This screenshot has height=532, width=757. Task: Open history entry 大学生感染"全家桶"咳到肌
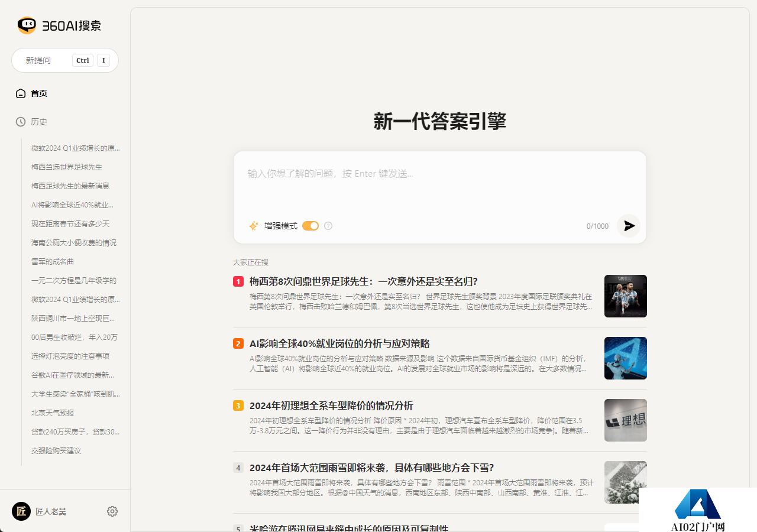click(76, 394)
